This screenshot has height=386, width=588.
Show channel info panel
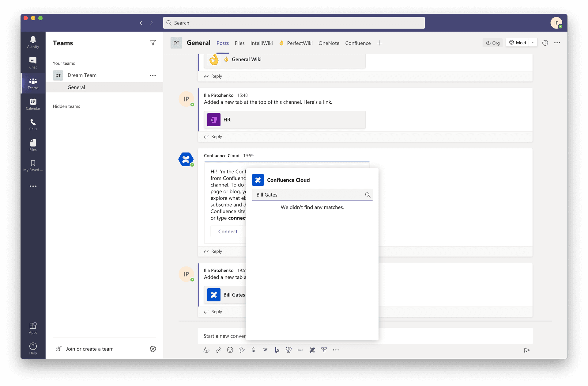(x=545, y=43)
